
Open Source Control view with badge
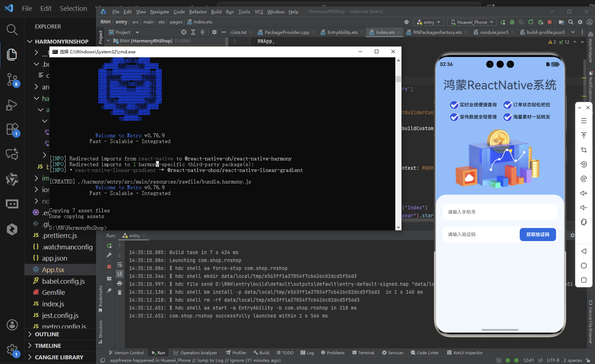point(12,79)
